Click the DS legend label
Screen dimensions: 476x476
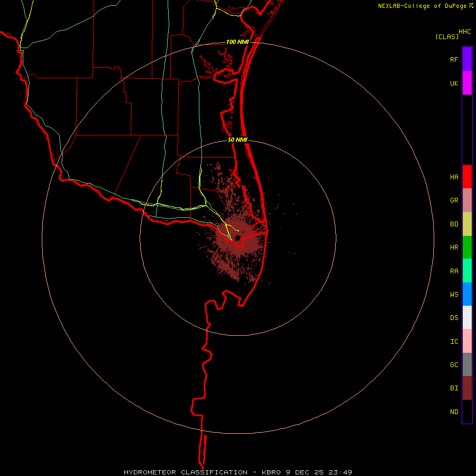click(x=454, y=318)
